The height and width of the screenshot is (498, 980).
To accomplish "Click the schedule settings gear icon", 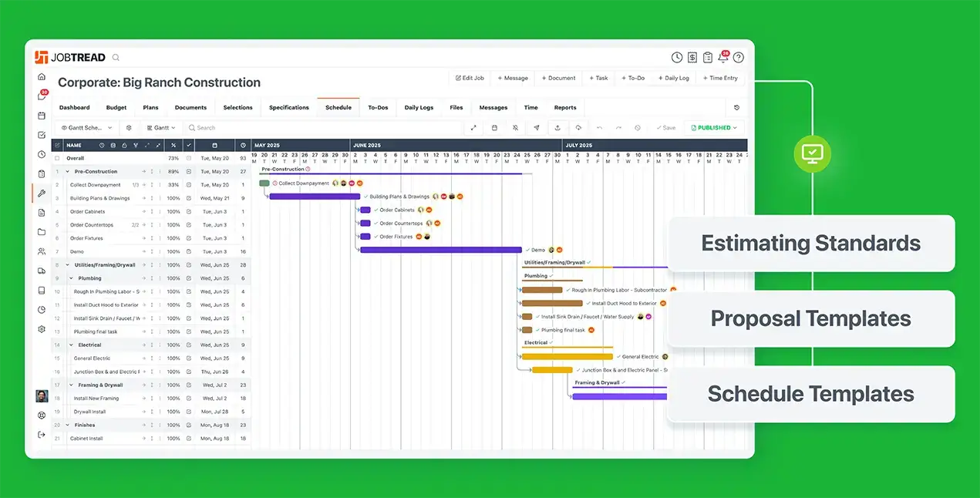I will (129, 128).
